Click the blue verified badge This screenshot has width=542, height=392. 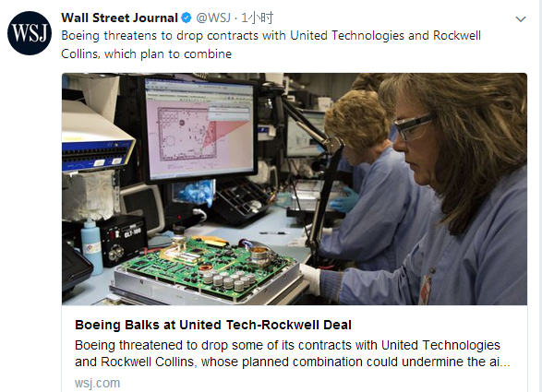click(x=187, y=18)
